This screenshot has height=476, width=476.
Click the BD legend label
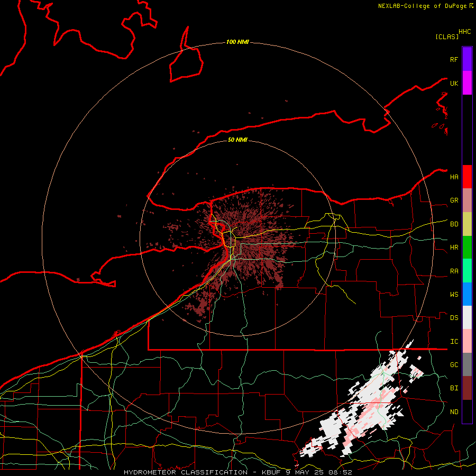coord(454,224)
